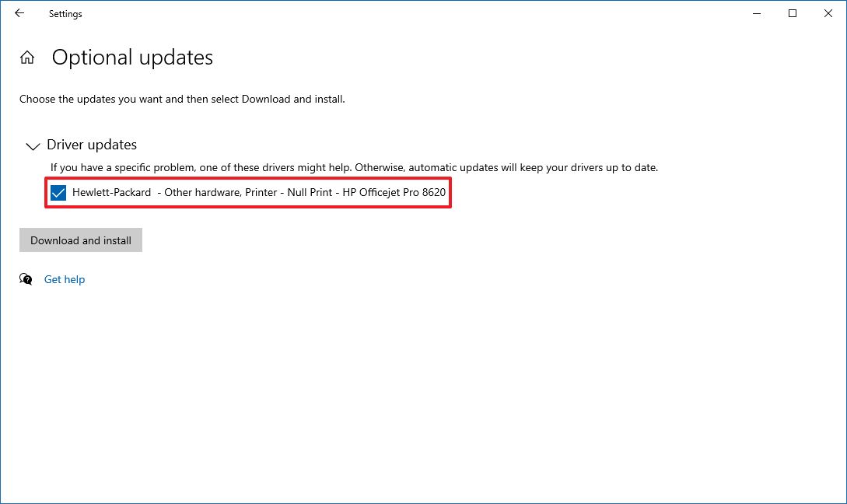Maximize the Settings window
The height and width of the screenshot is (504, 847).
tap(792, 13)
